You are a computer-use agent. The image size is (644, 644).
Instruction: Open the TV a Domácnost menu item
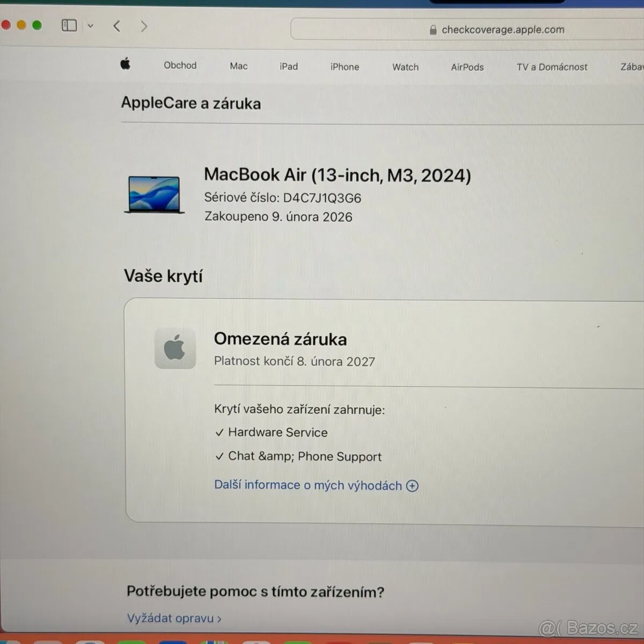point(552,67)
